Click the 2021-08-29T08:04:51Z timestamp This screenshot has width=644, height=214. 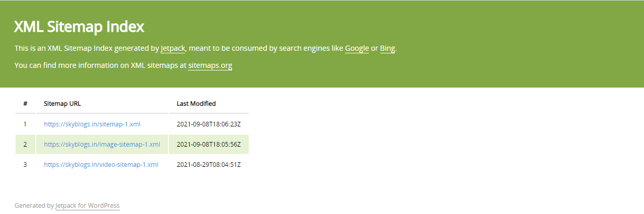(209, 165)
